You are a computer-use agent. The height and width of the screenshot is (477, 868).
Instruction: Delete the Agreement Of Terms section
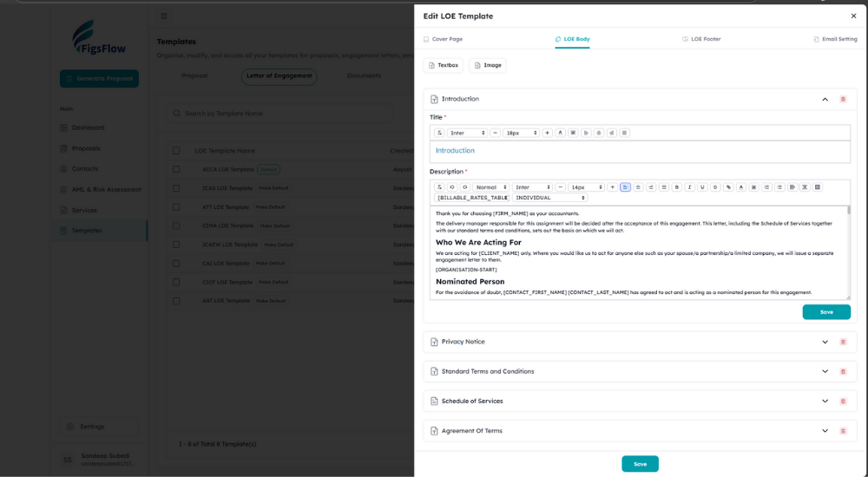click(843, 431)
